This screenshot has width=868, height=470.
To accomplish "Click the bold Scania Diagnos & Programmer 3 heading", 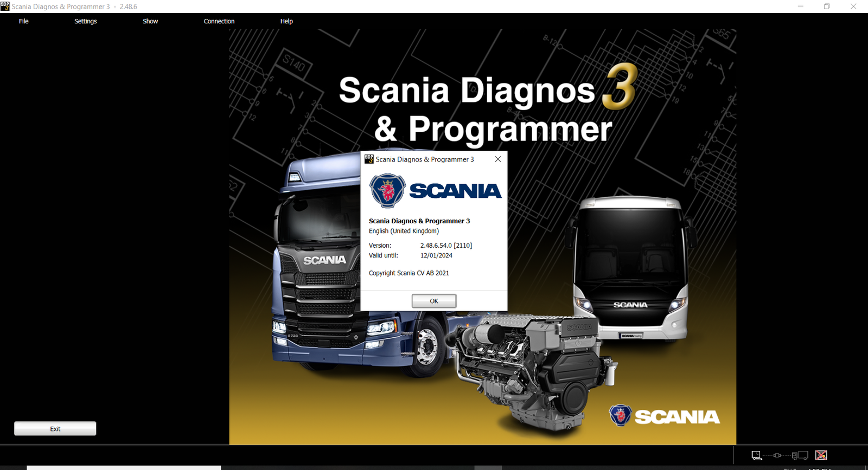I will pyautogui.click(x=419, y=221).
